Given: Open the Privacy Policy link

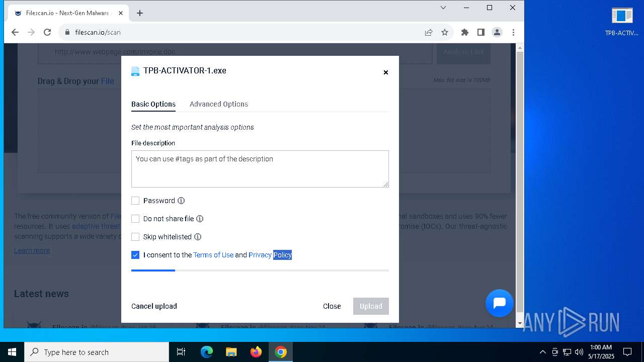Looking at the screenshot, I should click(270, 255).
